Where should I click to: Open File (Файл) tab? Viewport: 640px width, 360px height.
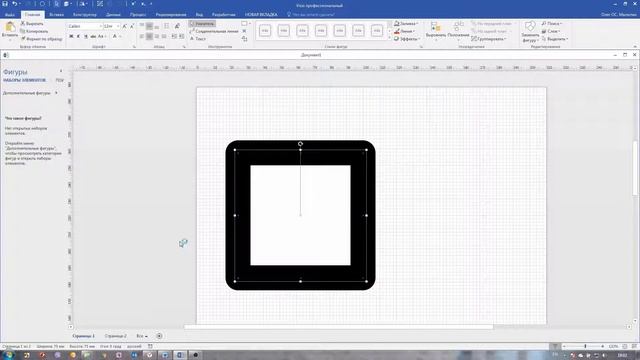click(x=10, y=14)
